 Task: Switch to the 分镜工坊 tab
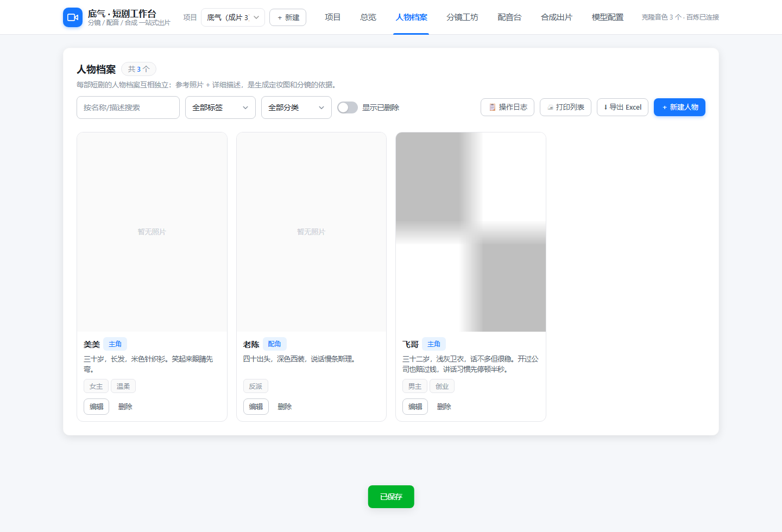(462, 17)
